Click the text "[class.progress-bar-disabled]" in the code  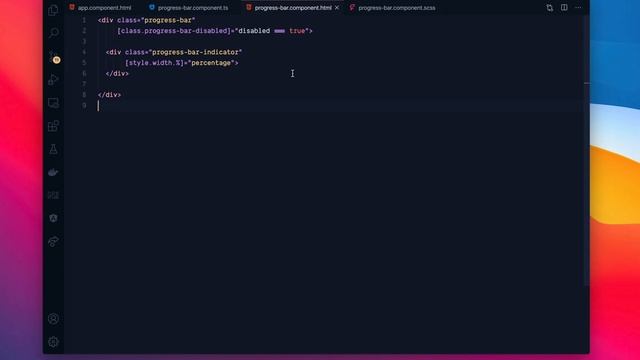coord(174,31)
